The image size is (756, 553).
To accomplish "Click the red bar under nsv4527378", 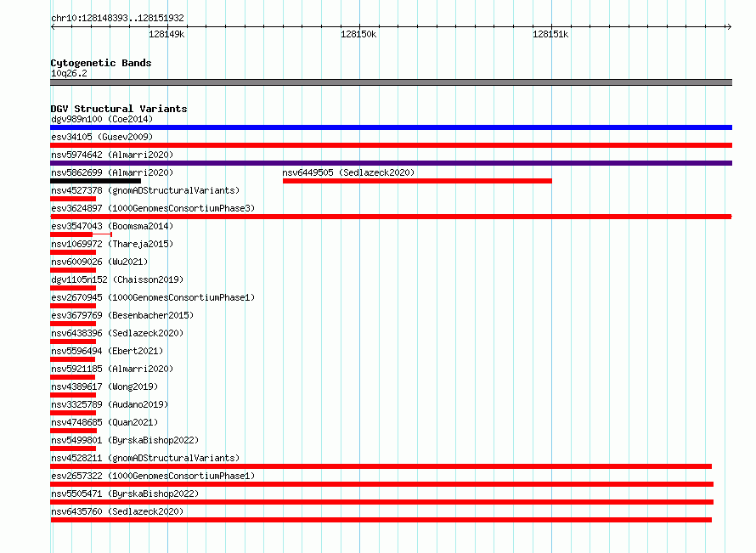I will [73, 199].
